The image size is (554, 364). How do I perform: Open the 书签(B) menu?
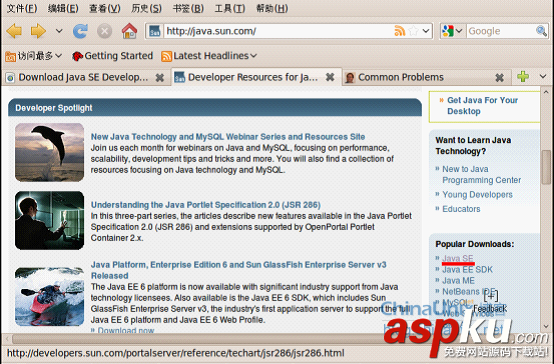point(188,8)
